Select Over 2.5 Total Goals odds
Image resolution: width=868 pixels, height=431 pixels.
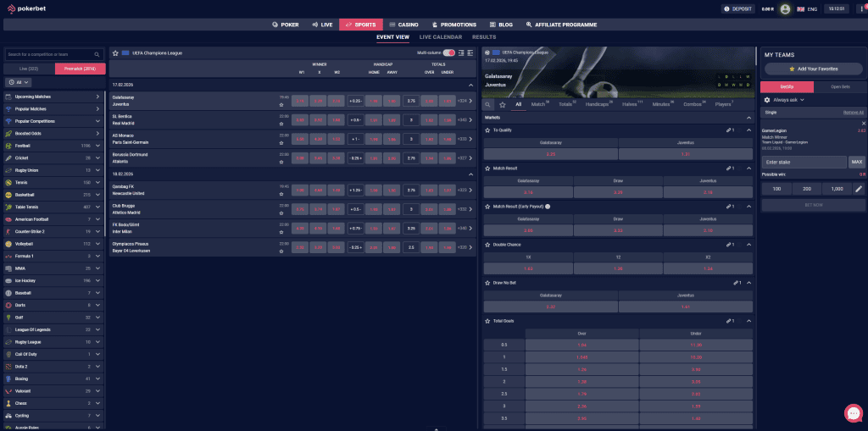click(581, 394)
